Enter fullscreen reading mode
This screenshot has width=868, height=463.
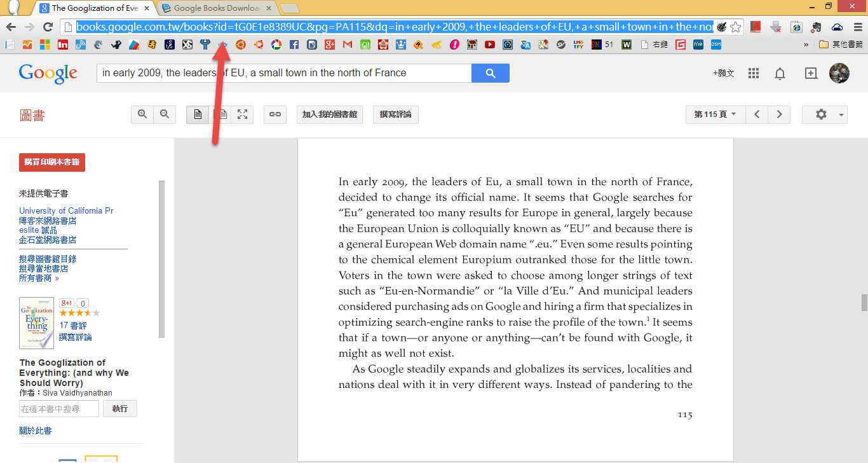[x=242, y=114]
